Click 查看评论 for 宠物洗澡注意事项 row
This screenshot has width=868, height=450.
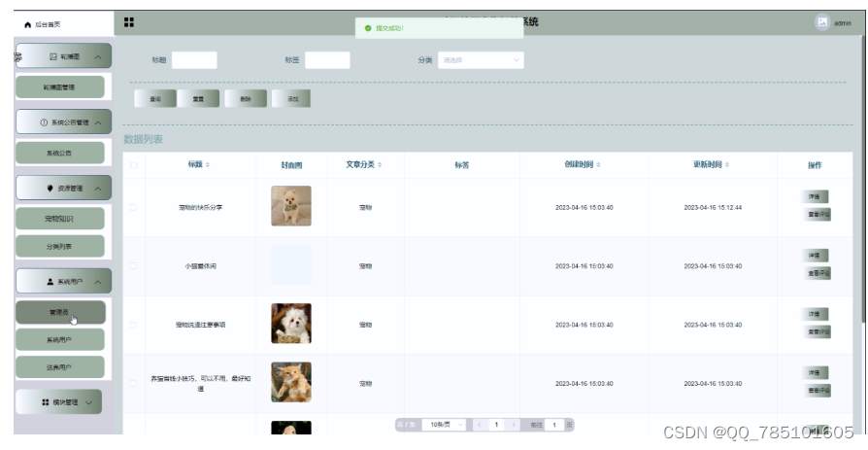818,331
